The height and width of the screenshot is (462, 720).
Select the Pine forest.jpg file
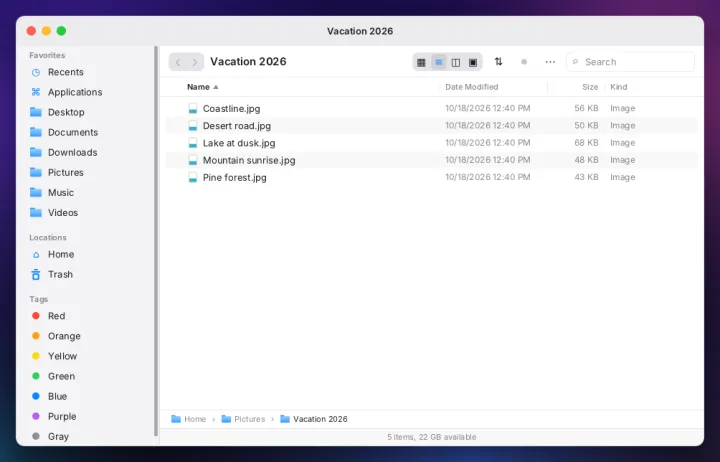click(432, 177)
